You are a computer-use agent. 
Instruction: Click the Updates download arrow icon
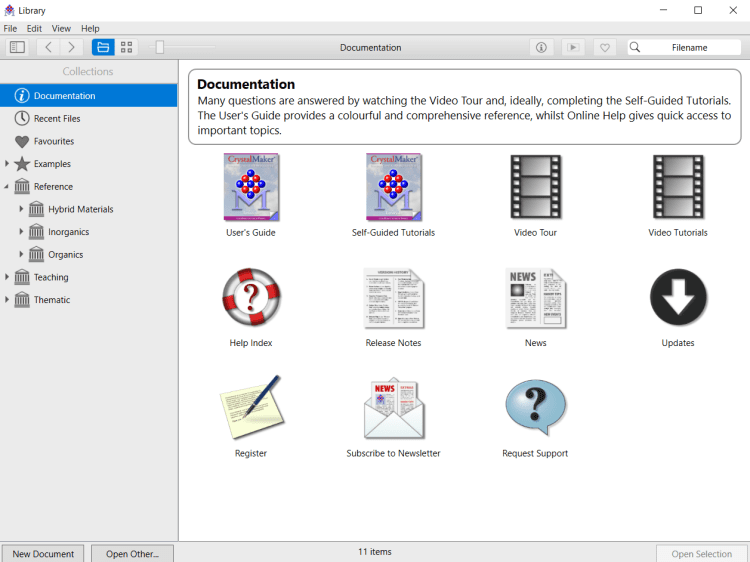tap(678, 297)
